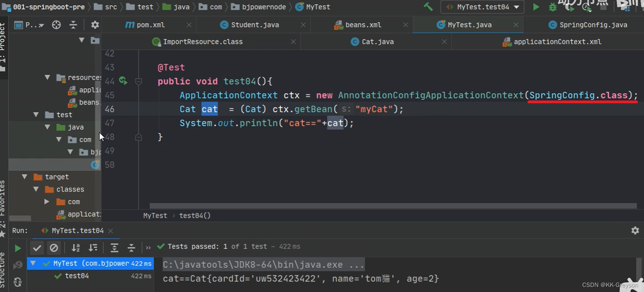
Task: Click the bjpowernode breadcrumb in navigation bar
Action: click(x=258, y=7)
